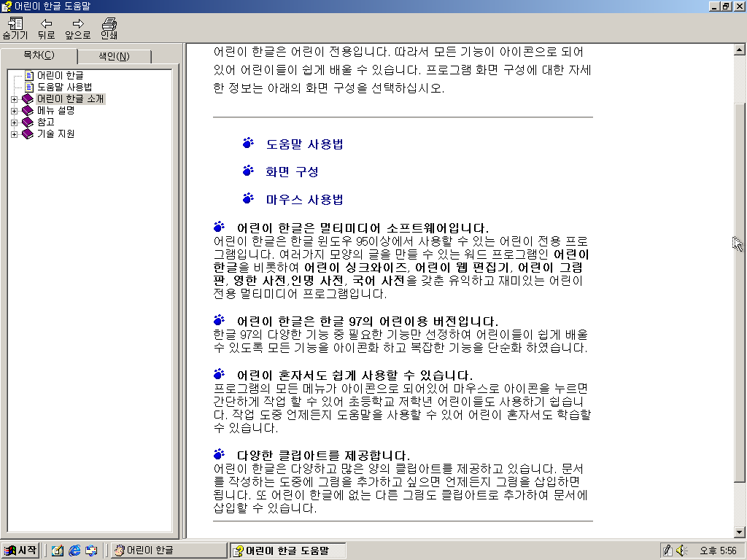Select the 기술 지원 book
The image size is (747, 560).
click(x=56, y=133)
